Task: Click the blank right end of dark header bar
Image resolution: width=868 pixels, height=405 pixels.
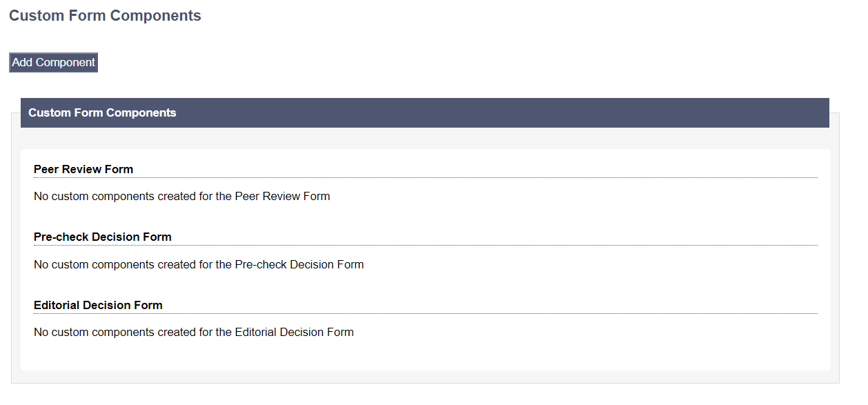Action: pos(759,113)
